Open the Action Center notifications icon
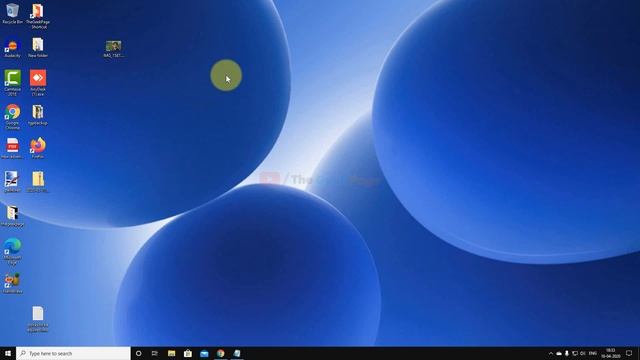Image resolution: width=640 pixels, height=360 pixels. click(629, 353)
